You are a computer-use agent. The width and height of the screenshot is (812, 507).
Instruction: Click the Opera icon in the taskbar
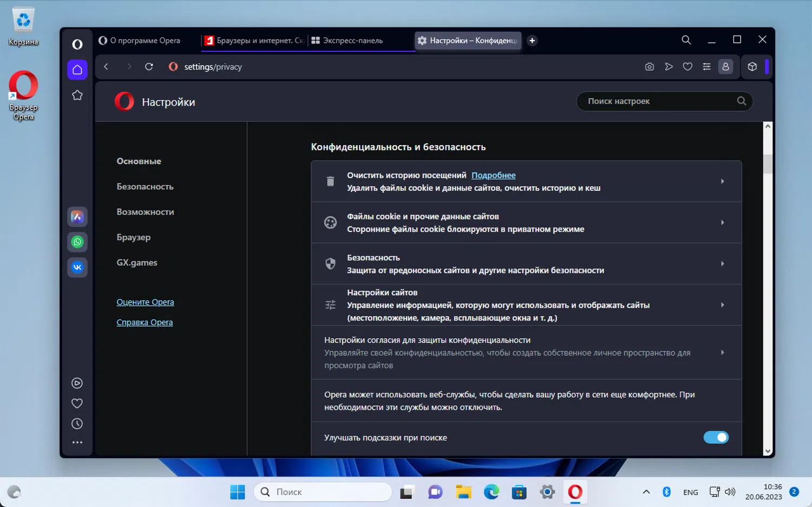pos(575,492)
